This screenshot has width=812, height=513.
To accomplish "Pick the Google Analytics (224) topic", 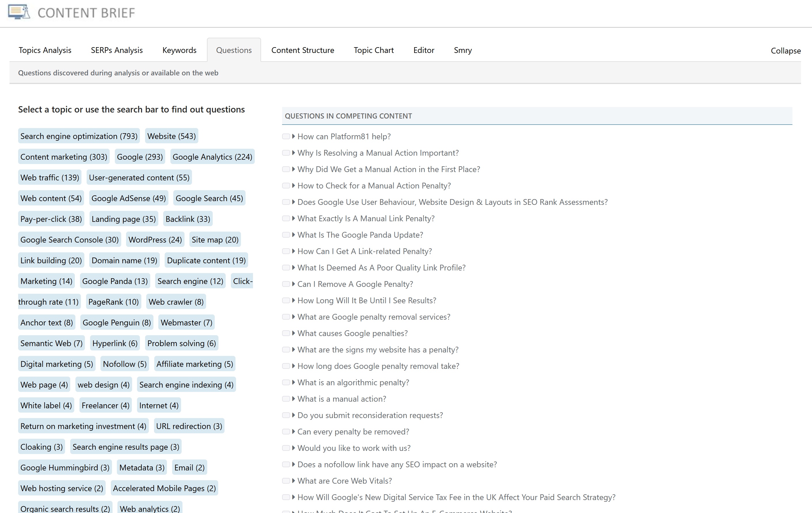I will click(x=212, y=157).
